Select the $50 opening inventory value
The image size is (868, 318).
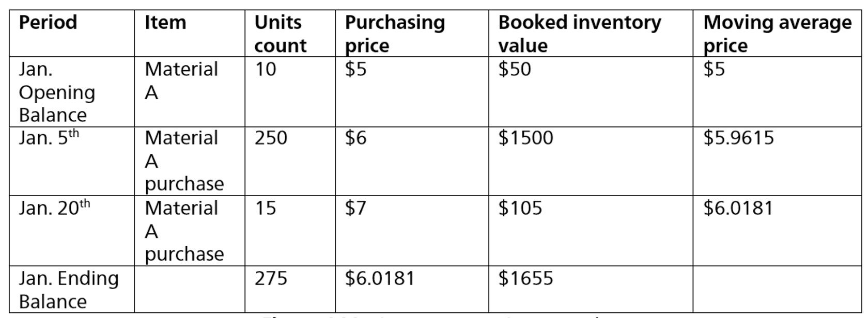591,91
